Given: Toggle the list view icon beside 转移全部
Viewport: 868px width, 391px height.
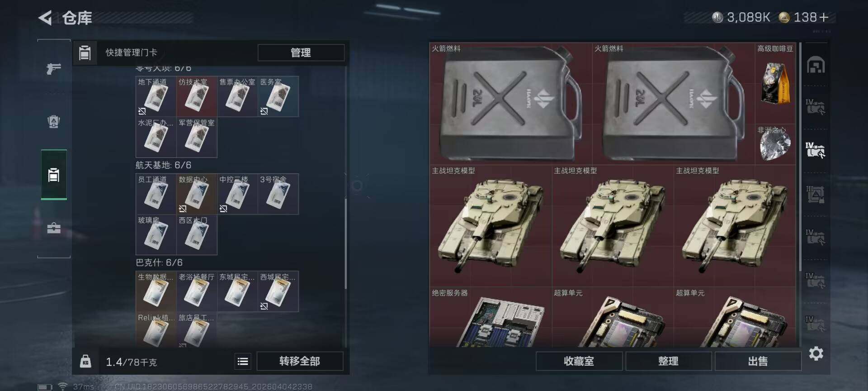Looking at the screenshot, I should [243, 361].
